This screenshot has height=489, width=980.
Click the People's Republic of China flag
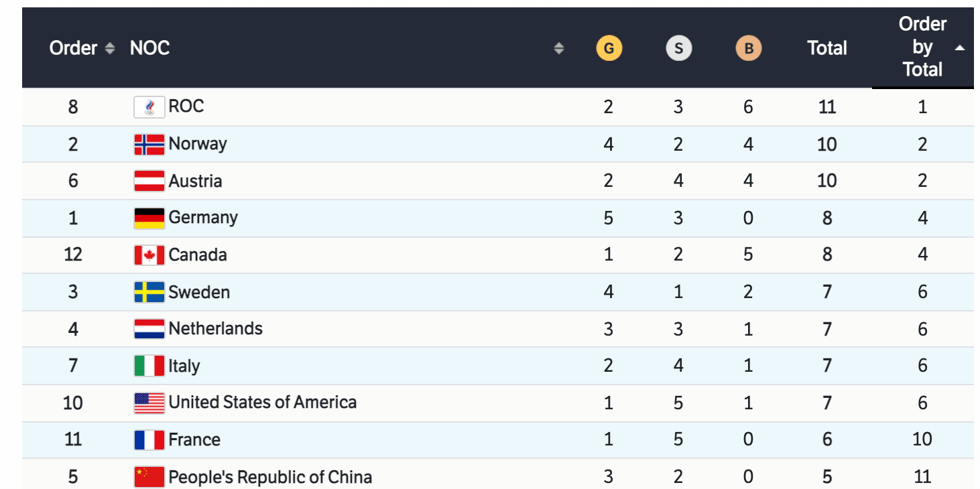click(x=149, y=477)
